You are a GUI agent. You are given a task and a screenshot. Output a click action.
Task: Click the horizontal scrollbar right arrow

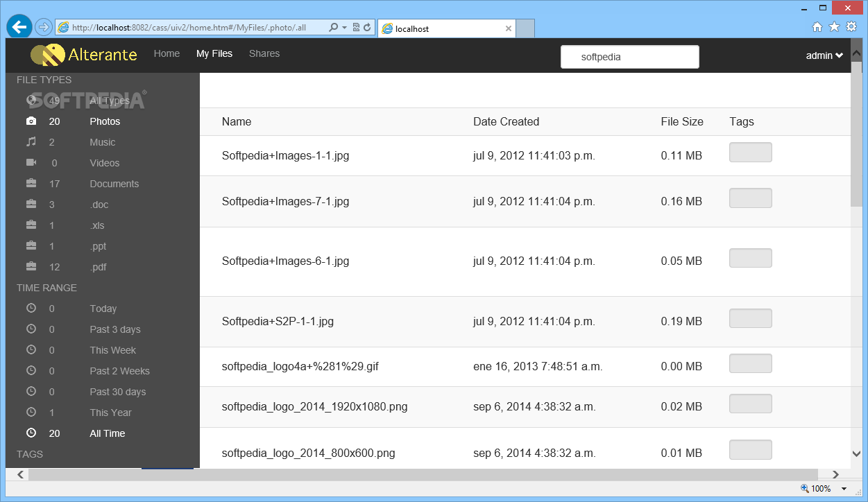835,475
